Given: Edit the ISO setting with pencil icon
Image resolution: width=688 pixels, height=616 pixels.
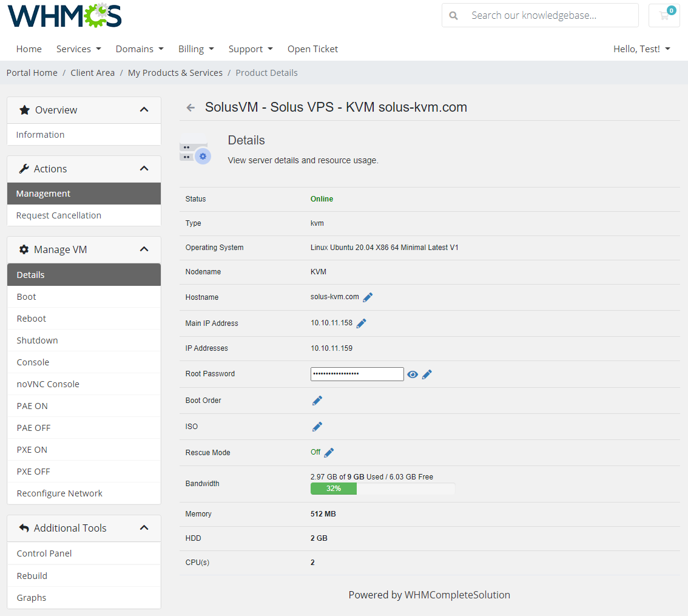Looking at the screenshot, I should [317, 426].
